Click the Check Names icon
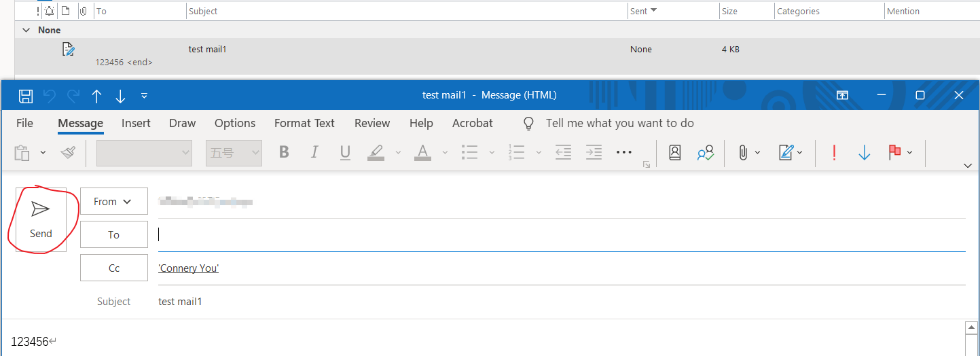This screenshot has height=356, width=980. [706, 153]
